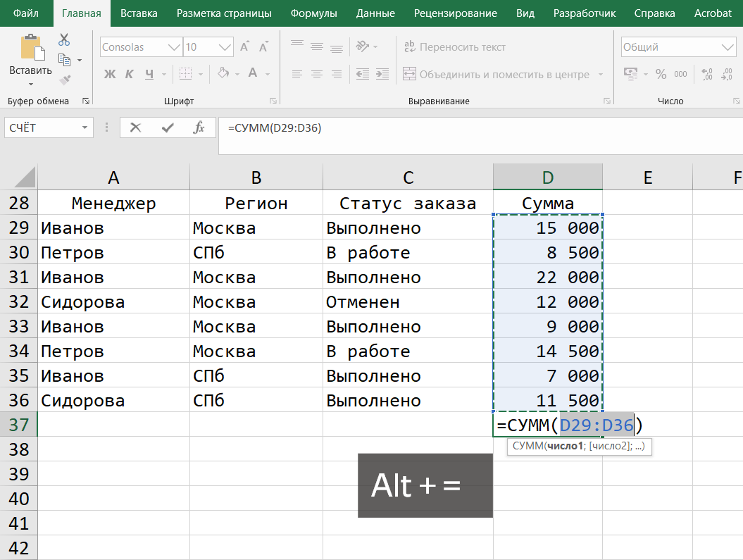
Task: Open the font color dropdown arrow
Action: [268, 75]
